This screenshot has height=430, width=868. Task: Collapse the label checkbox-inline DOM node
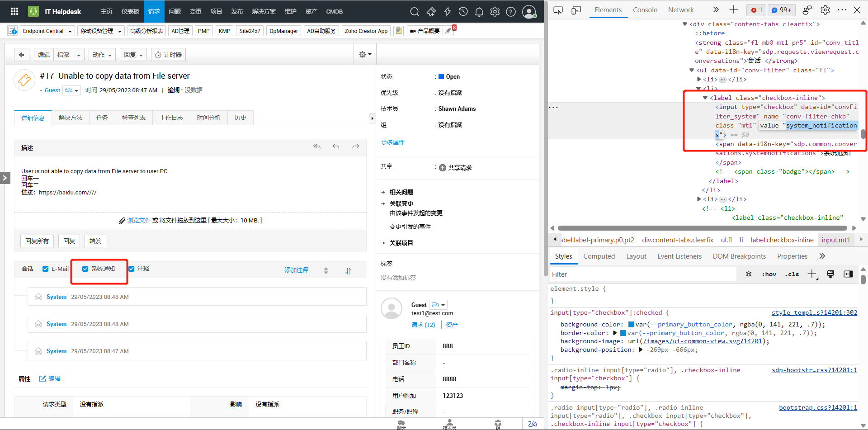point(705,98)
